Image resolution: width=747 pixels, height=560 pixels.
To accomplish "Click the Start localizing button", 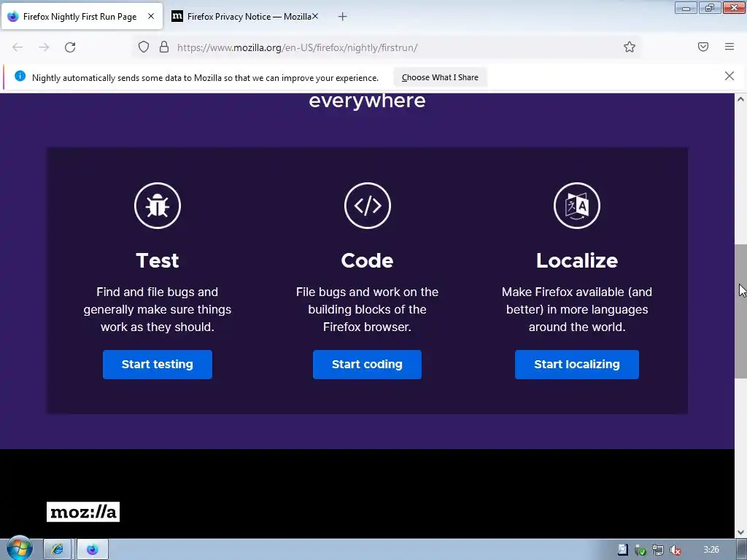I will pyautogui.click(x=577, y=365).
